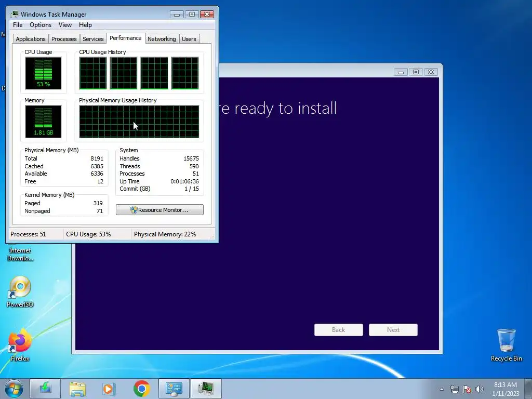Open the Start menu orb
The width and height of the screenshot is (532, 399).
[14, 389]
